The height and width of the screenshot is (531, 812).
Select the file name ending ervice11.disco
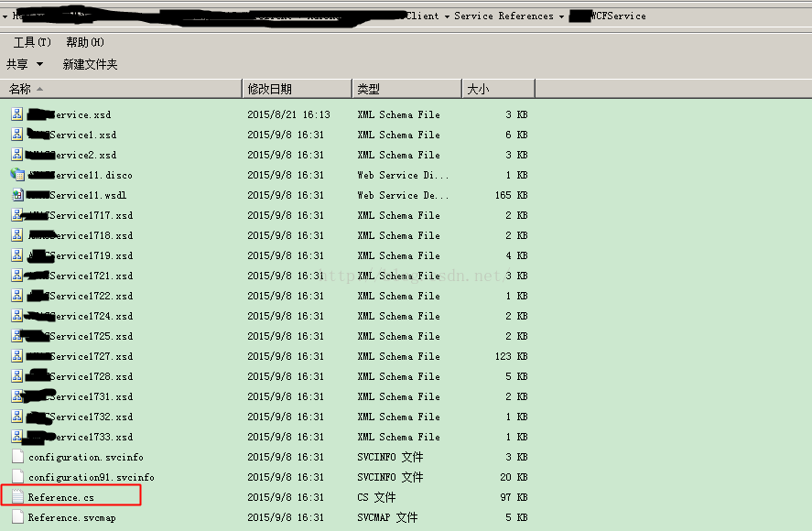80,175
